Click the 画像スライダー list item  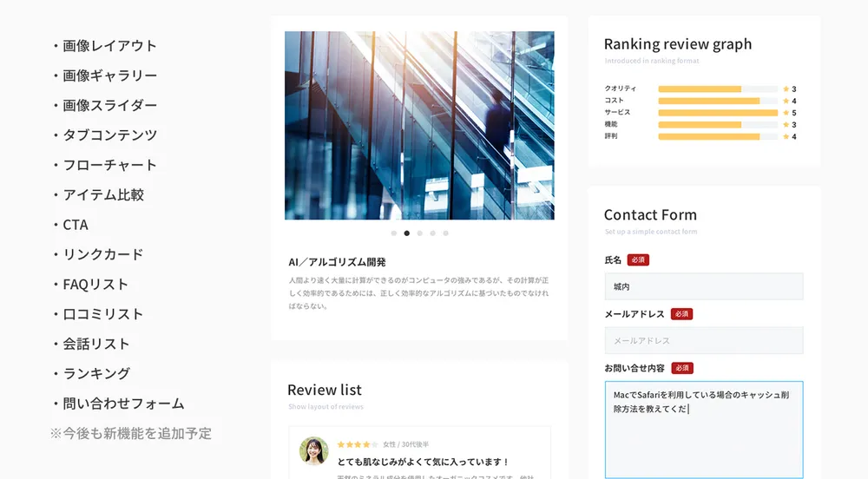105,106
